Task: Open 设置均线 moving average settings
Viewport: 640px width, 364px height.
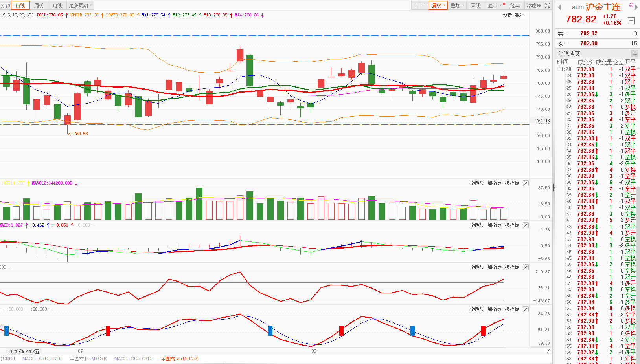Action: point(514,15)
